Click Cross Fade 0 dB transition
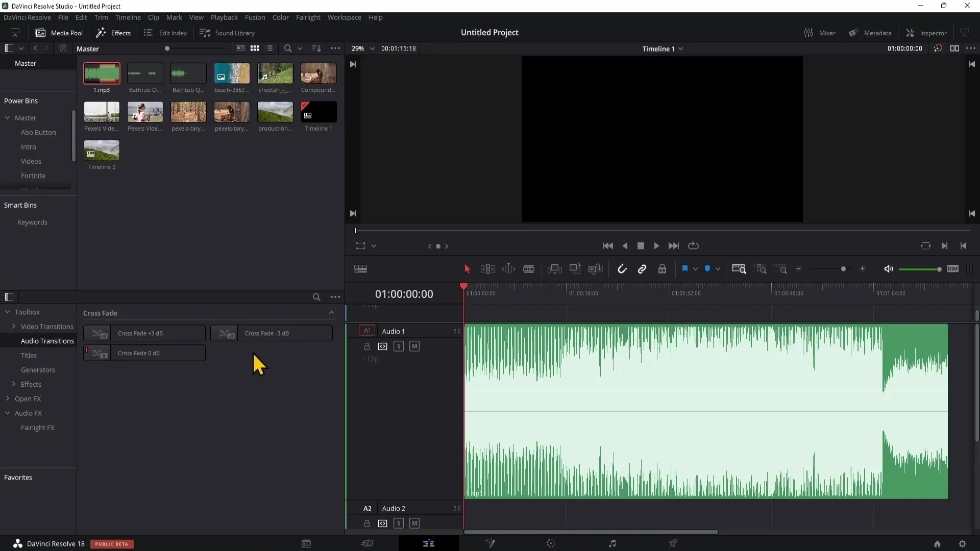The width and height of the screenshot is (980, 551). pyautogui.click(x=144, y=353)
